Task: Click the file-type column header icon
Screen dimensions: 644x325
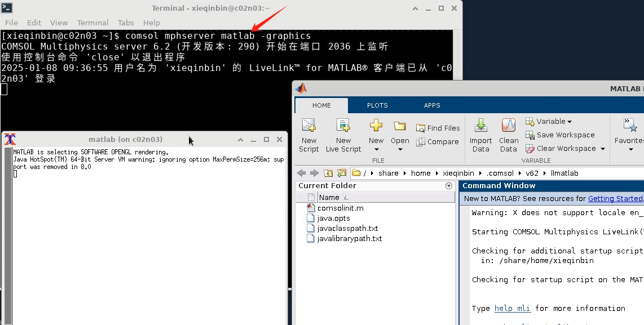Action: [311, 197]
